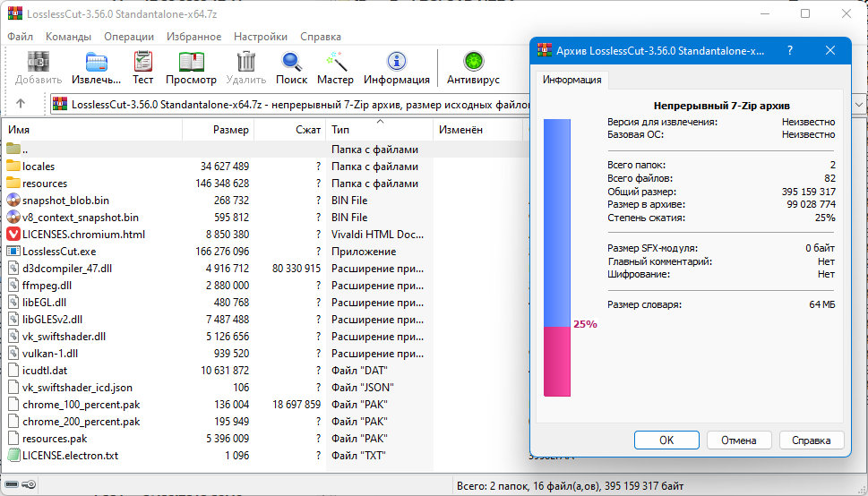The width and height of the screenshot is (868, 496).
Task: Select the Информация tab in dialog
Action: click(x=572, y=80)
